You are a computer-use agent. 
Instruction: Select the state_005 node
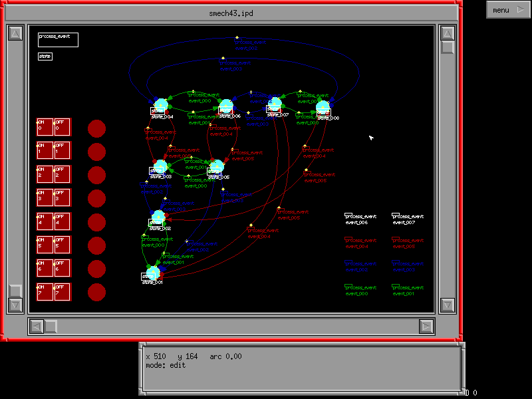point(216,166)
